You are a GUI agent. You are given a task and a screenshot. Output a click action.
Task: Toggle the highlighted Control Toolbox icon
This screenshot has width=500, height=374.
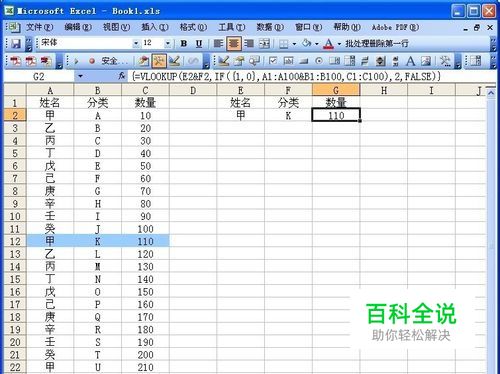click(x=159, y=61)
